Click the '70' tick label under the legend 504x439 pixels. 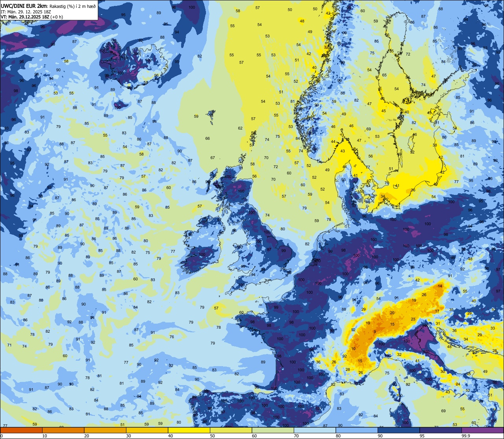pyautogui.click(x=296, y=436)
